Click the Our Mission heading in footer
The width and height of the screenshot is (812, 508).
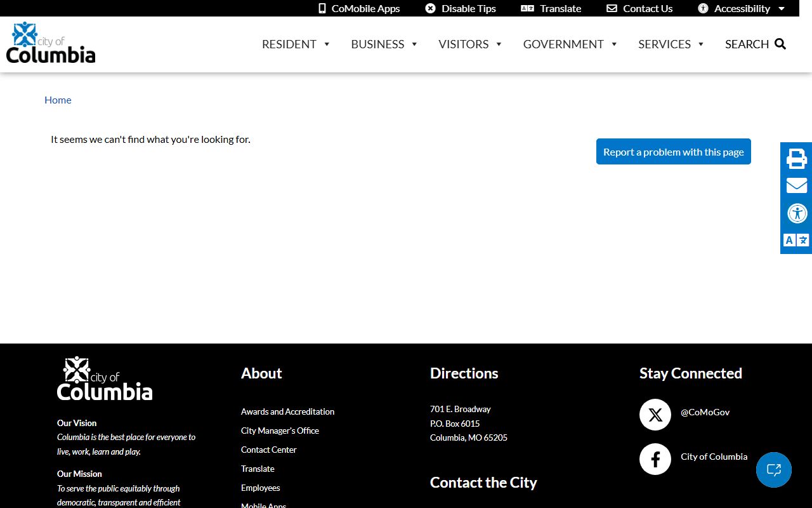(x=79, y=474)
